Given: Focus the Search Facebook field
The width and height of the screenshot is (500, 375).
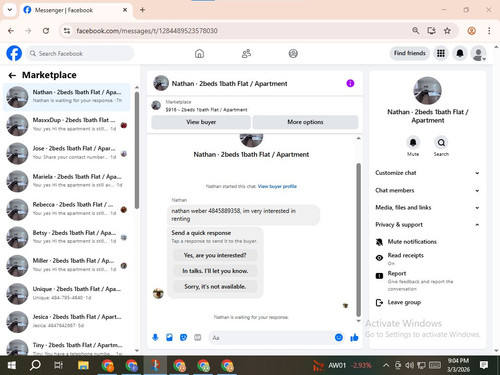Looking at the screenshot, I should (80, 53).
